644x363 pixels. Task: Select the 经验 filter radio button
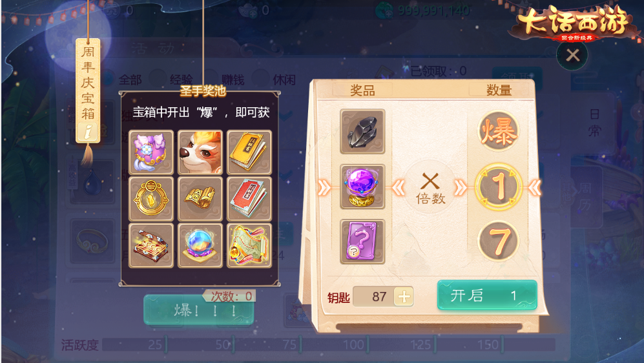coord(158,78)
